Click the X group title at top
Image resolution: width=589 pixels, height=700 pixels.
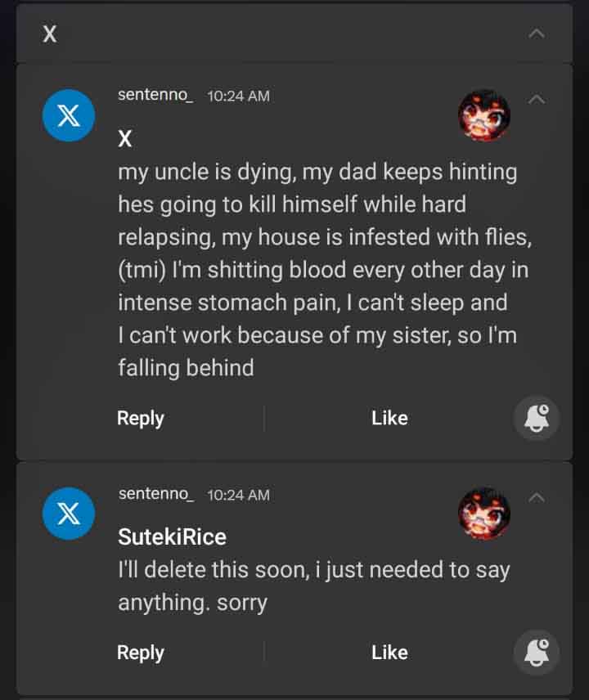coord(50,34)
